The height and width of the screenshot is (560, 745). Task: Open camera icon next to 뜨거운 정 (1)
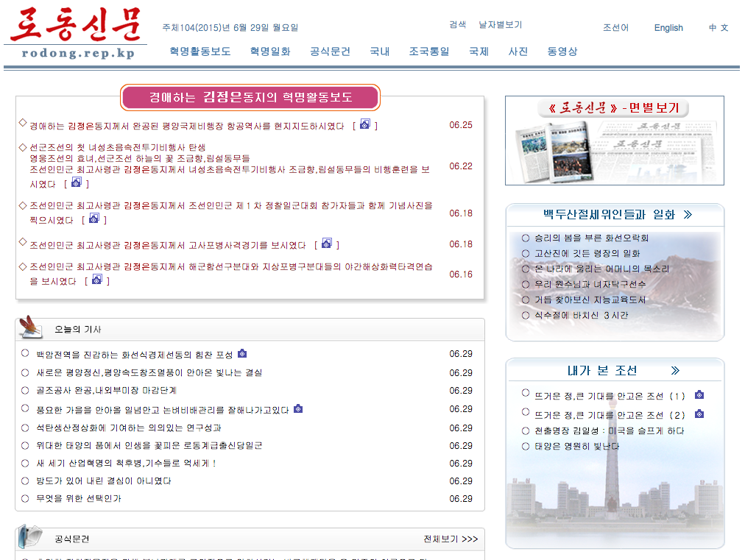pyautogui.click(x=699, y=395)
